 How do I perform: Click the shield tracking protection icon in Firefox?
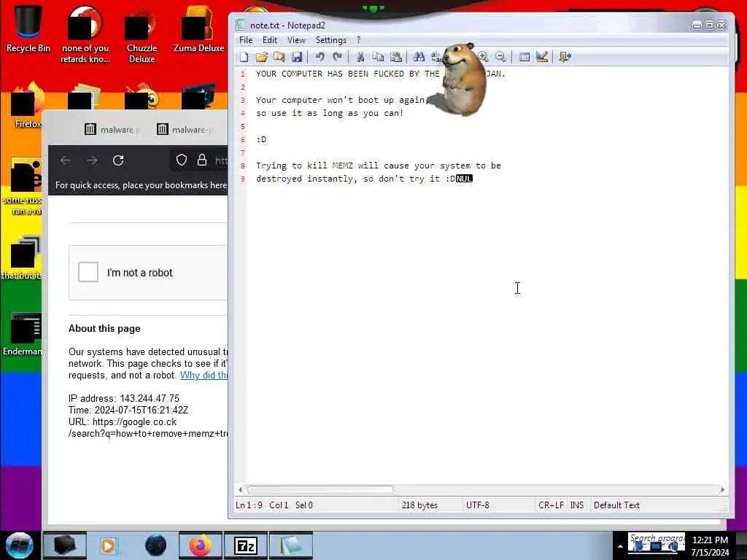point(182,160)
